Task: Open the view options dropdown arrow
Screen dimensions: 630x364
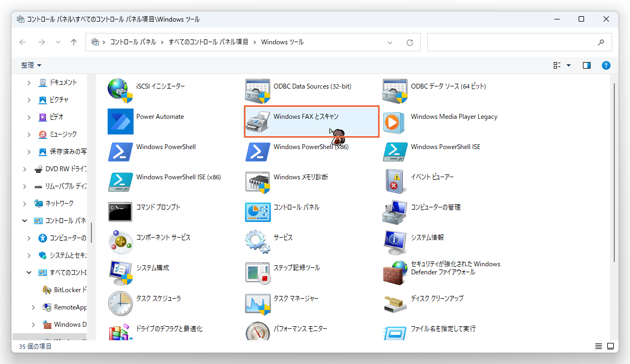Action: coord(568,65)
